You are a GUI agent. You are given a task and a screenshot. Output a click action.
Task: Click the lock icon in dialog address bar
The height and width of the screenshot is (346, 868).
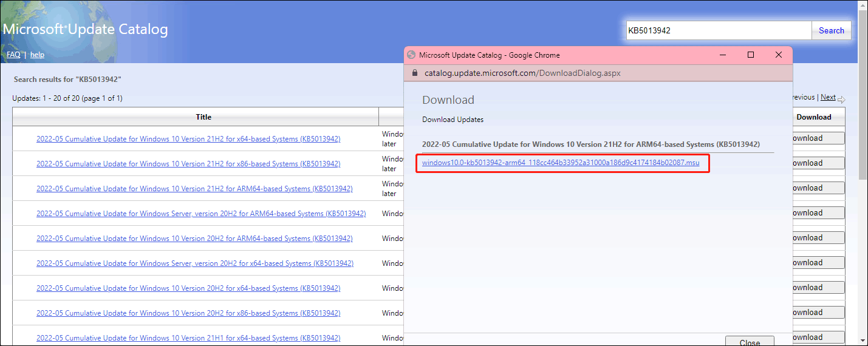(415, 73)
